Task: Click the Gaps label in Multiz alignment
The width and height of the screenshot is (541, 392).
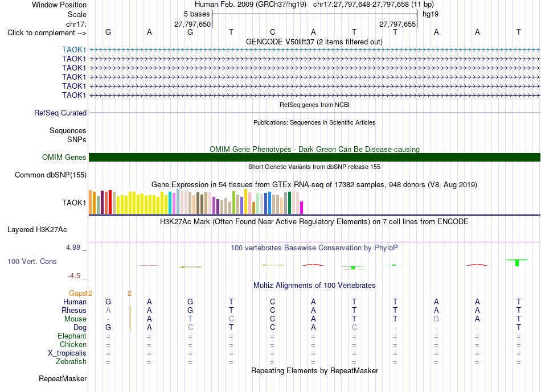Action: point(77,293)
